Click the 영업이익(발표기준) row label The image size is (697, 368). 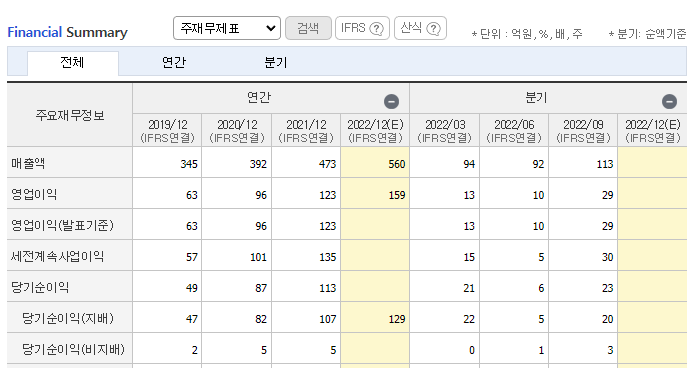coord(62,225)
